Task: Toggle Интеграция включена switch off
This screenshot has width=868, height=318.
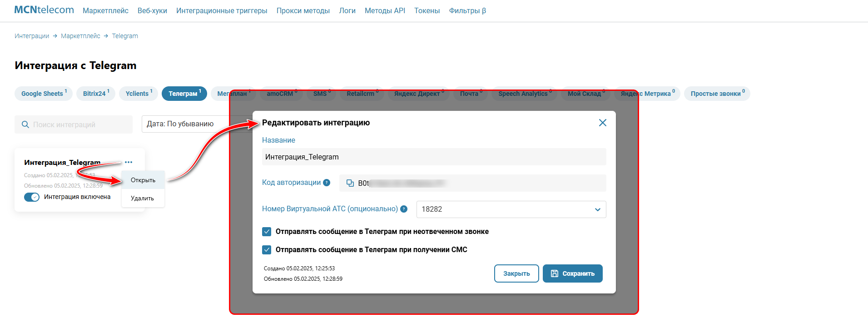Action: [32, 197]
